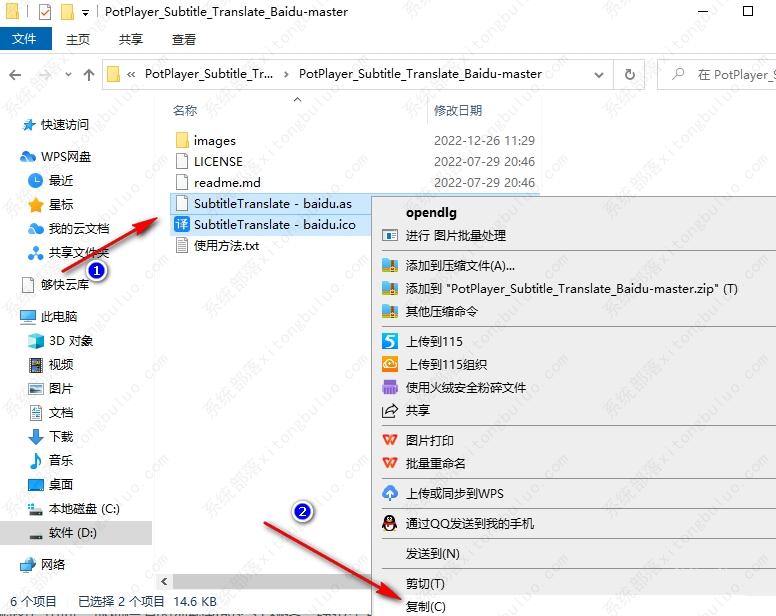Open 星标 starred items

(x=61, y=204)
